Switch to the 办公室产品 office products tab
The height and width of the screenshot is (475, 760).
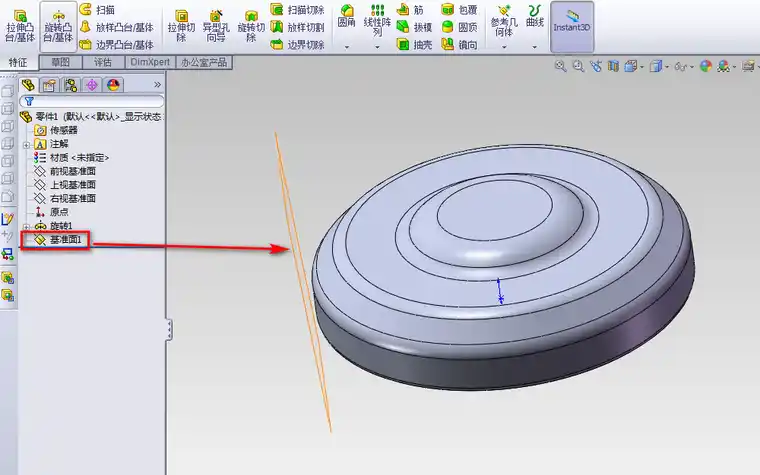204,62
